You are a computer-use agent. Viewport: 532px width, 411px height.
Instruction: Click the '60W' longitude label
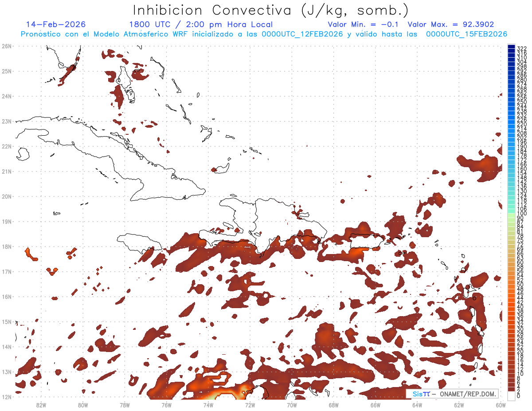click(x=501, y=405)
